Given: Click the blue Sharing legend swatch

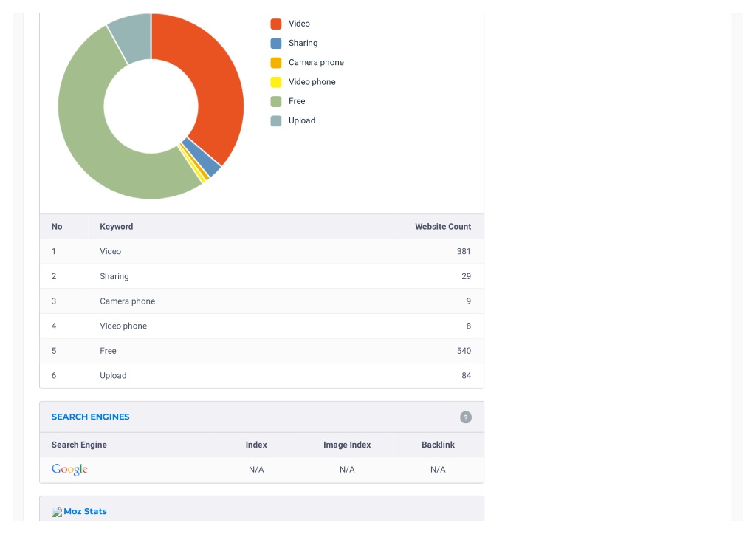Looking at the screenshot, I should tap(276, 43).
